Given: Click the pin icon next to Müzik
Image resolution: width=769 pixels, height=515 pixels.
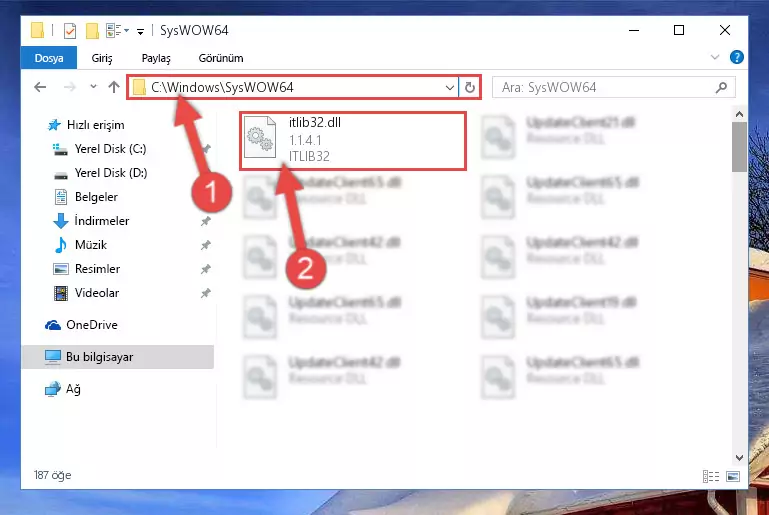Looking at the screenshot, I should pos(205,245).
